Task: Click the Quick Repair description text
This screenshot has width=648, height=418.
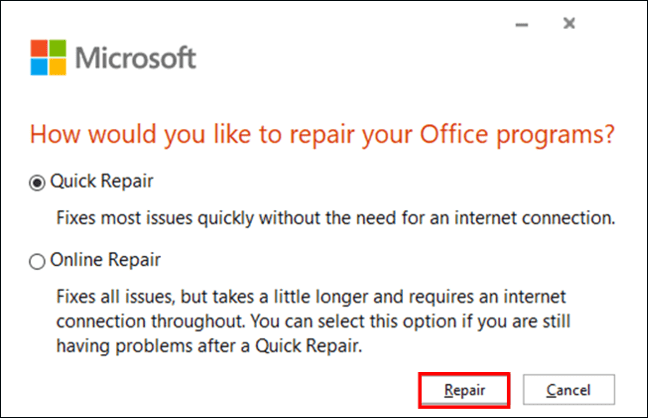Action: pyautogui.click(x=332, y=215)
